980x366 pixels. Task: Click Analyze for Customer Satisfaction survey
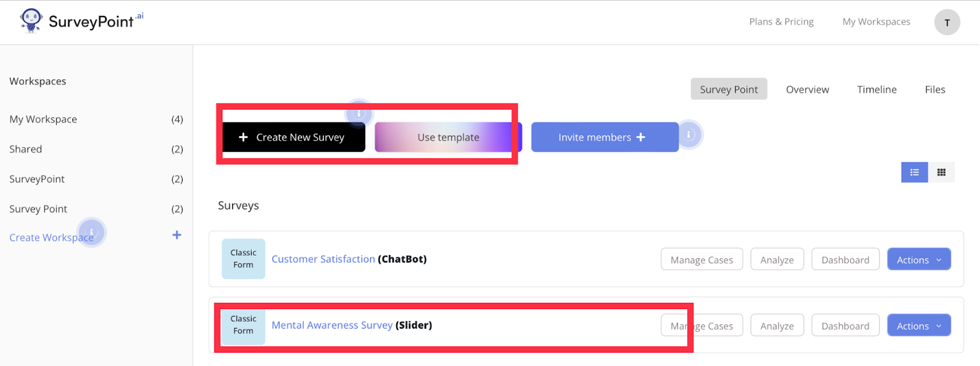(x=777, y=260)
